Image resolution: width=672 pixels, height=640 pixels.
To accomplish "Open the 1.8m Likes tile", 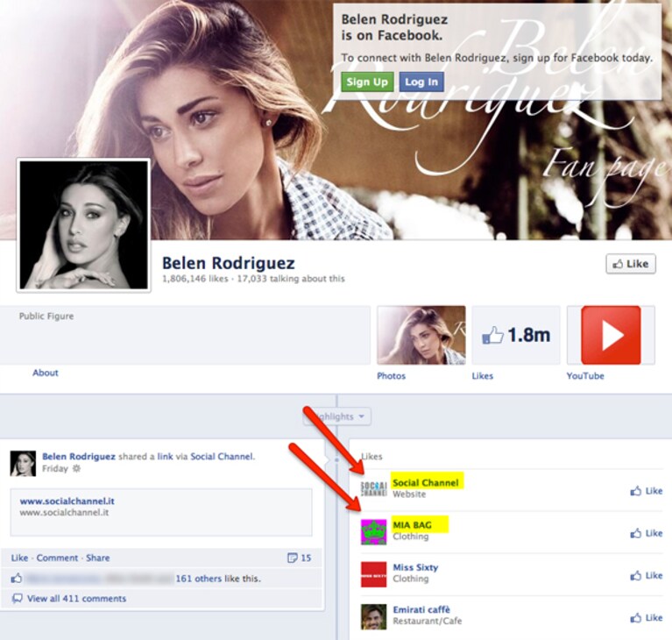I will pyautogui.click(x=516, y=335).
